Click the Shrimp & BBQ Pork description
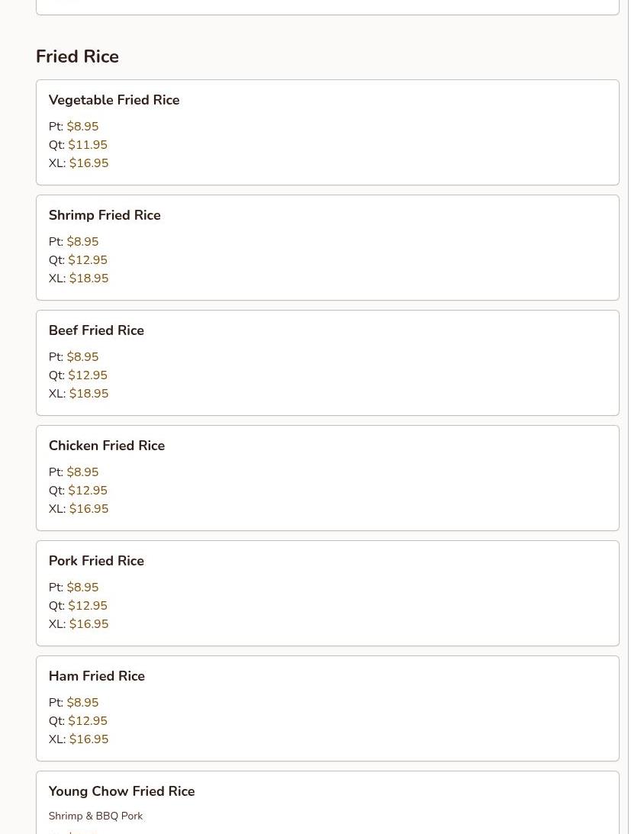Screen dimensions: 644x834 pos(95,816)
